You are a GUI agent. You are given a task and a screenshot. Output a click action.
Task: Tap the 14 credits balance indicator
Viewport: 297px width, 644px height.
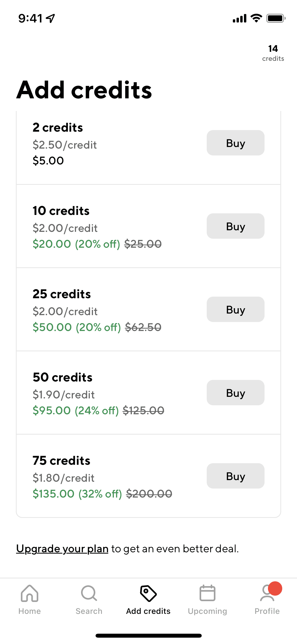(273, 53)
